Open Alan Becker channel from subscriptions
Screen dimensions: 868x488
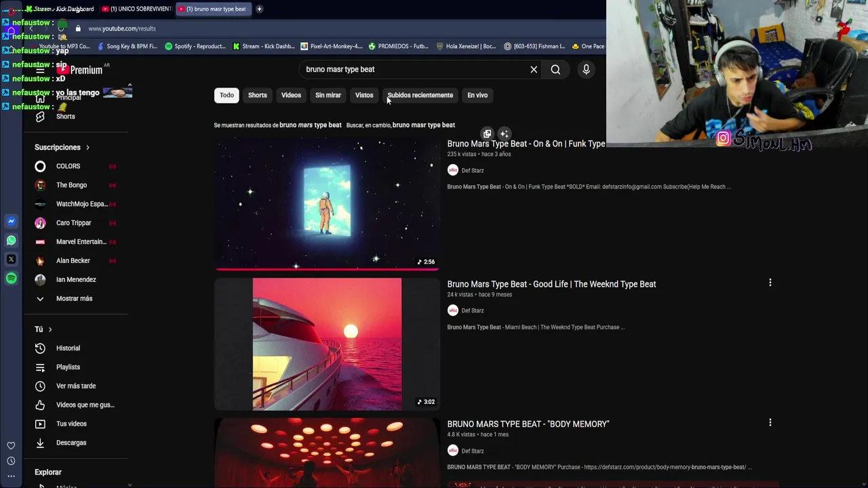click(x=75, y=261)
